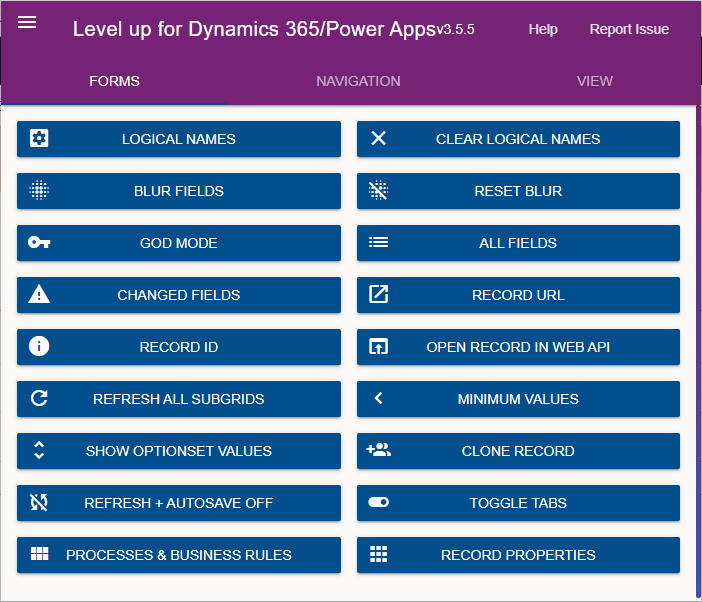Click the circular refresh icon on Refresh All Subgrids

pyautogui.click(x=39, y=398)
